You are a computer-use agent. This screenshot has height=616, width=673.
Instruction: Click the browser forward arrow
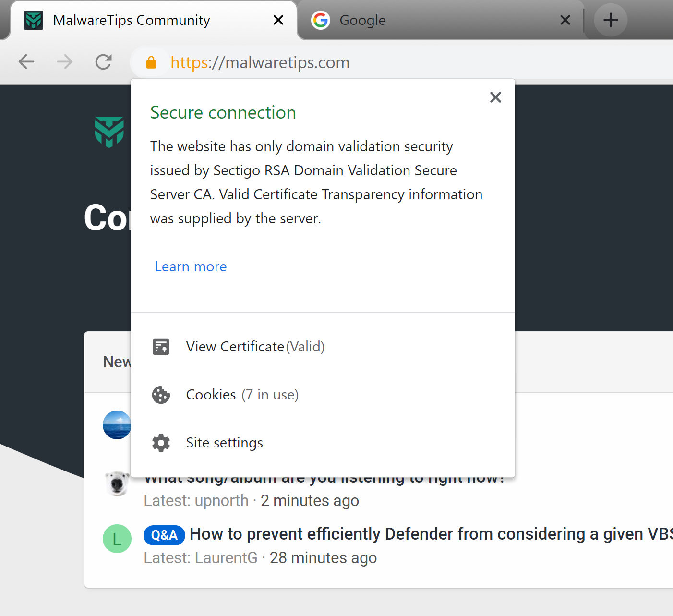(65, 62)
